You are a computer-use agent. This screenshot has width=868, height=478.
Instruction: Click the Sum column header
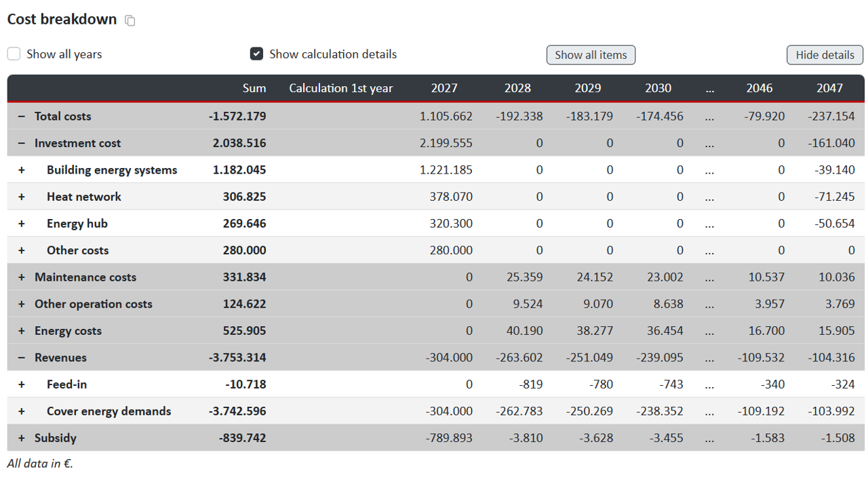pyautogui.click(x=254, y=88)
